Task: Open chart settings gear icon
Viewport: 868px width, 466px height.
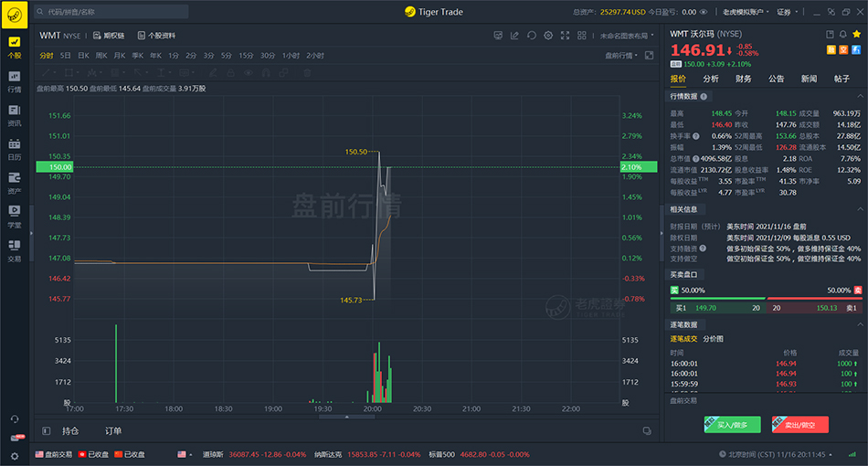Action: tap(548, 36)
